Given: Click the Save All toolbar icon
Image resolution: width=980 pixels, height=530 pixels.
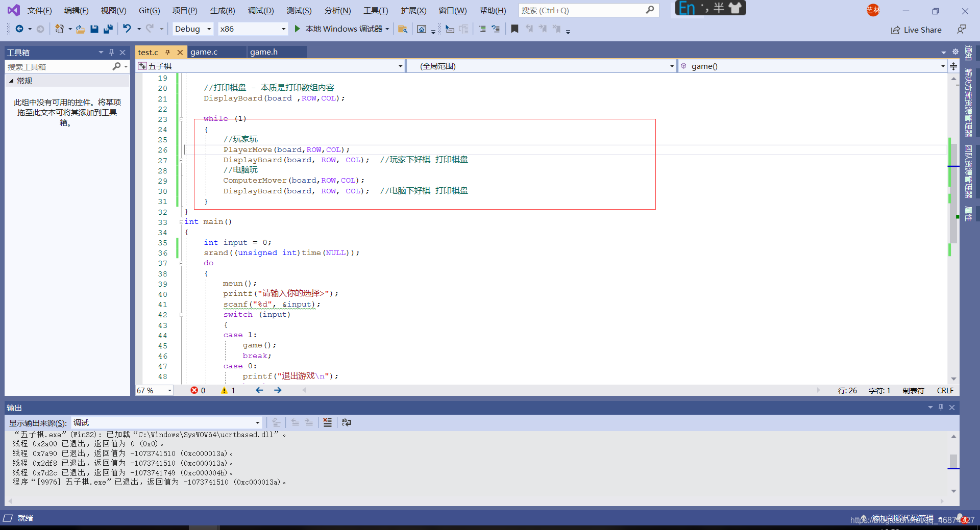Looking at the screenshot, I should coord(108,29).
